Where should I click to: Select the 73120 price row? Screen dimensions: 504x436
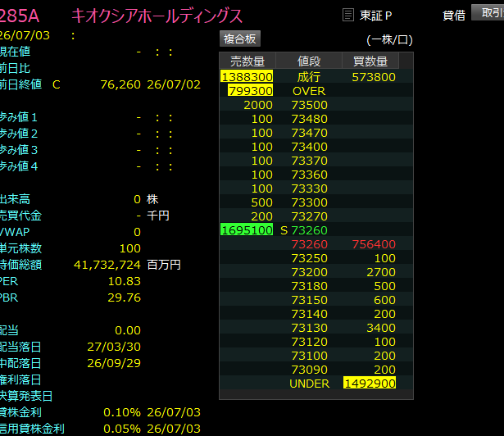click(x=316, y=342)
